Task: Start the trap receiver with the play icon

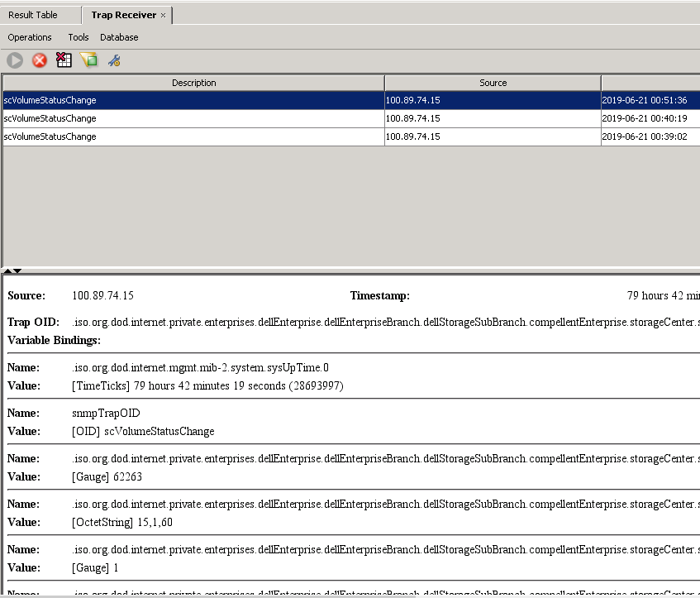Action: pyautogui.click(x=15, y=60)
